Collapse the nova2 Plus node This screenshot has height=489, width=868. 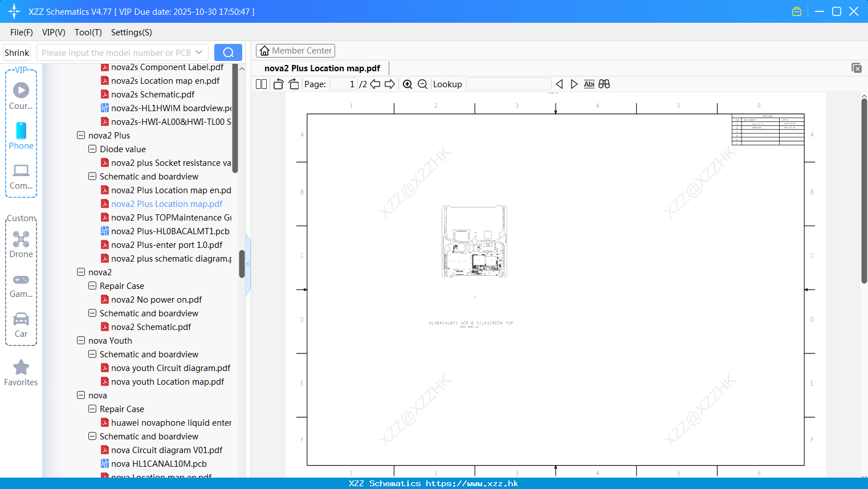pyautogui.click(x=81, y=135)
